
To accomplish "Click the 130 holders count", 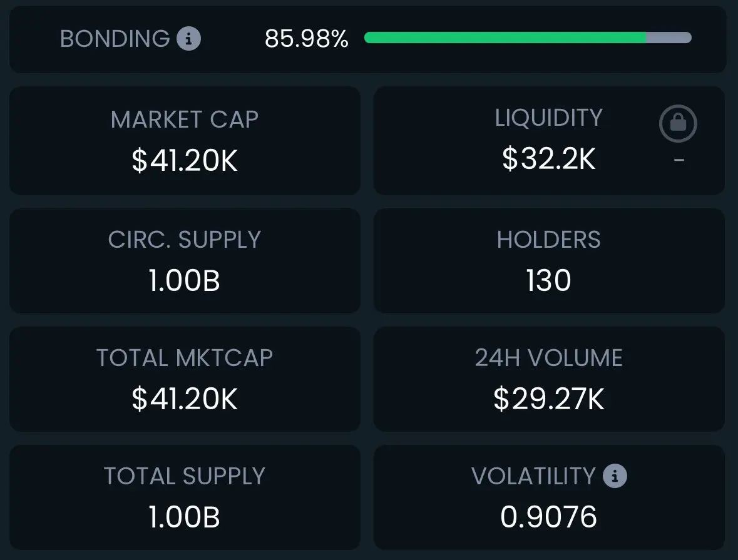I will (x=549, y=280).
